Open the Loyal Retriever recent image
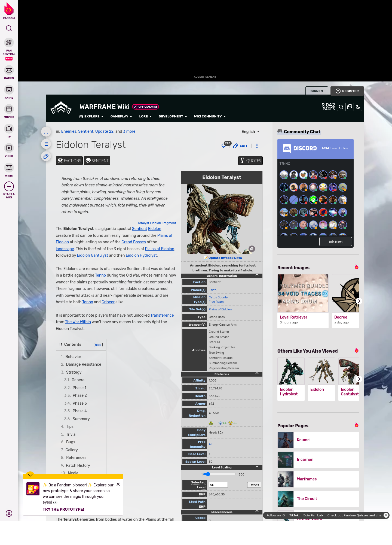The height and width of the screenshot is (545, 392). pyautogui.click(x=303, y=301)
